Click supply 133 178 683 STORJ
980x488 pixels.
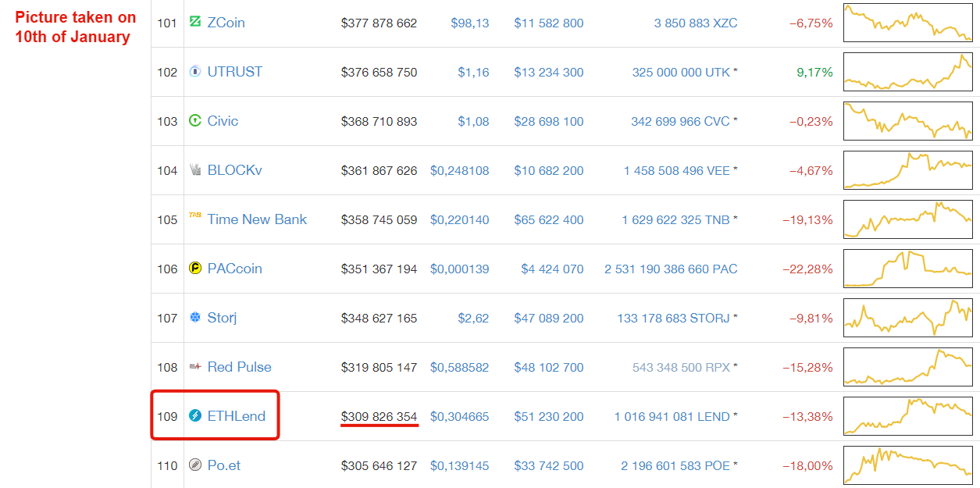point(673,319)
